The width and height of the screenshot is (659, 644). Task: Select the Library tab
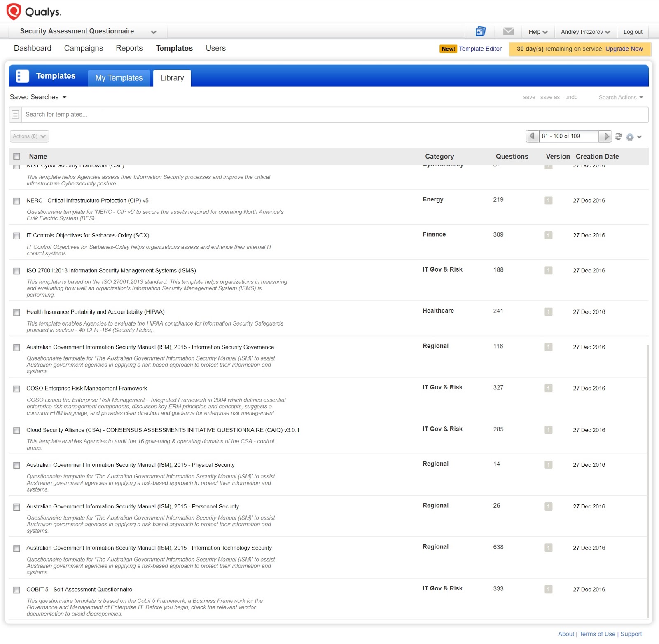coord(172,78)
